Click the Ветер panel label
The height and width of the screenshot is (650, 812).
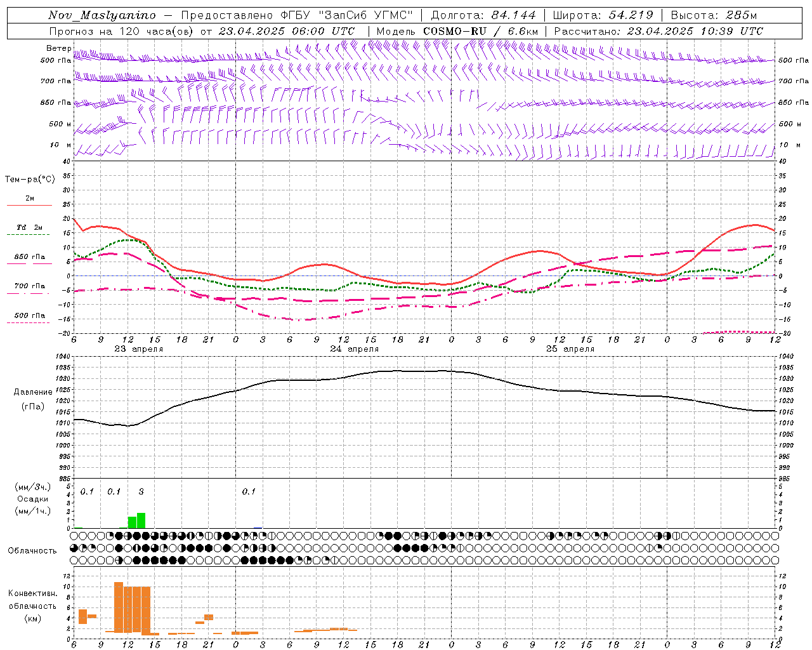tap(58, 48)
